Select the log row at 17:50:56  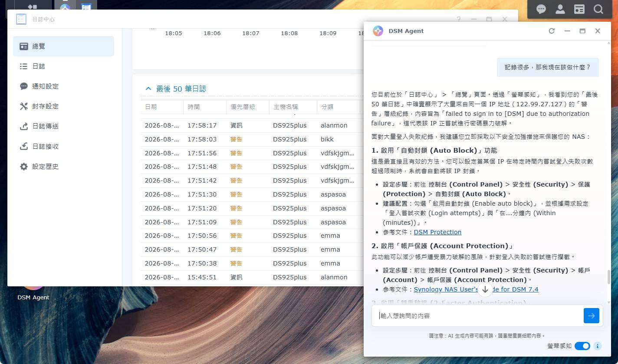pyautogui.click(x=252, y=236)
